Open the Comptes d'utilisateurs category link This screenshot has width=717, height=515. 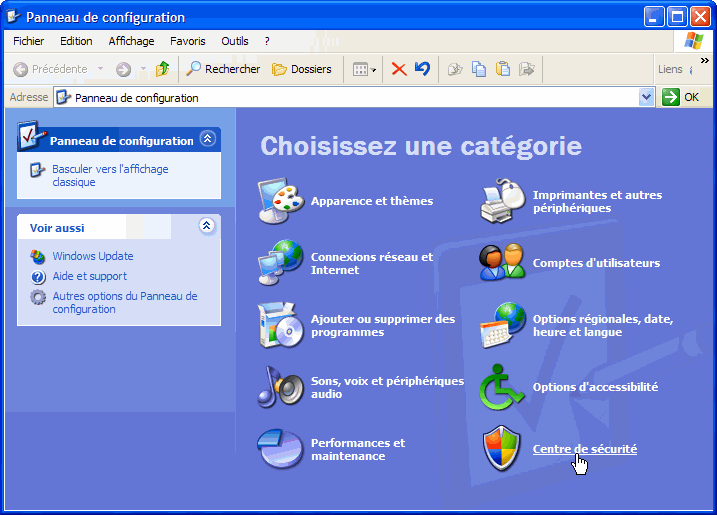coord(596,263)
